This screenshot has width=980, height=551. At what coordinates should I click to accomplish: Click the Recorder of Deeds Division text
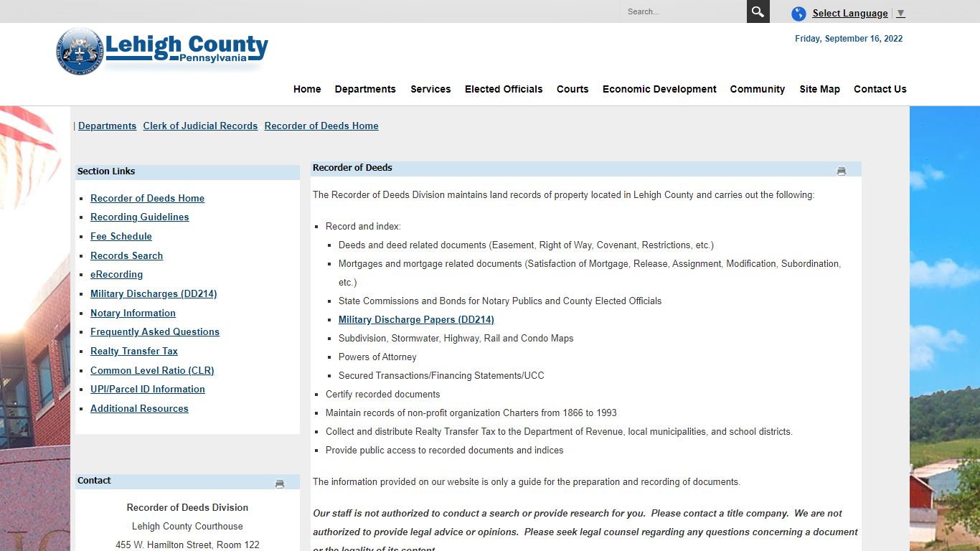[187, 507]
